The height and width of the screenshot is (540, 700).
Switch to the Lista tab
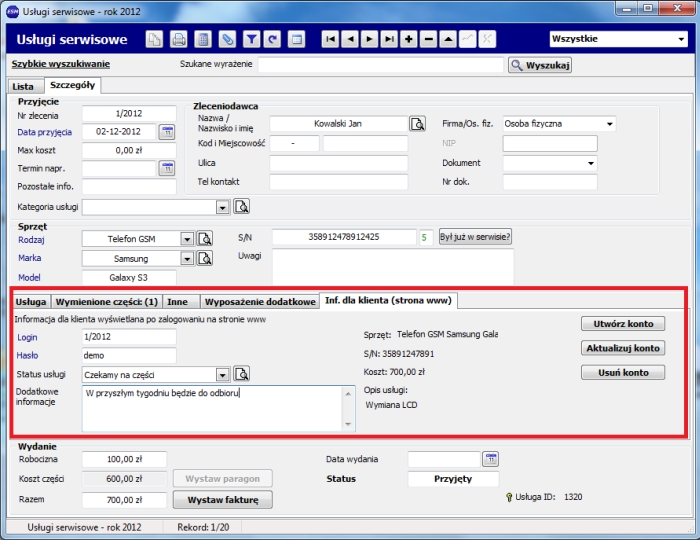[x=23, y=86]
